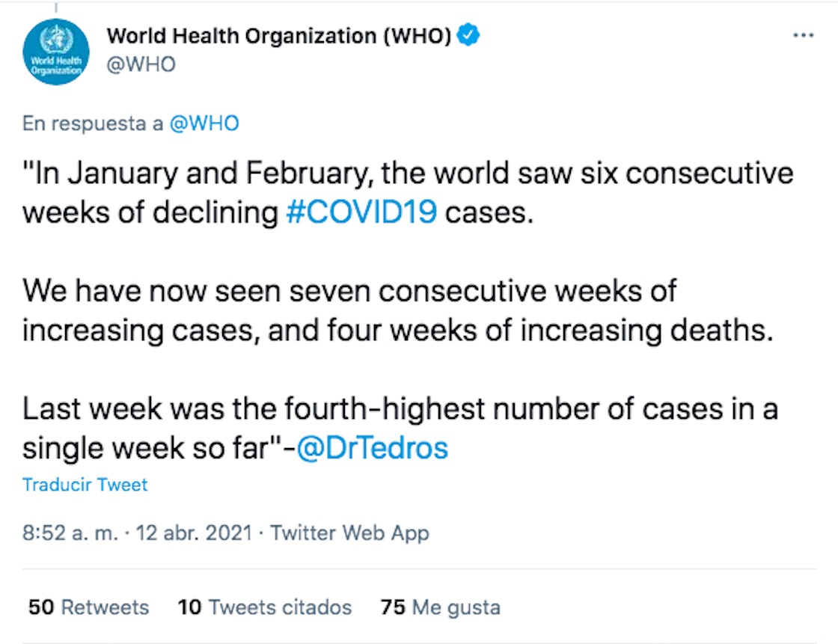Click the thread connector line above the avatar
This screenshot has height=644, width=838.
pyautogui.click(x=56, y=7)
